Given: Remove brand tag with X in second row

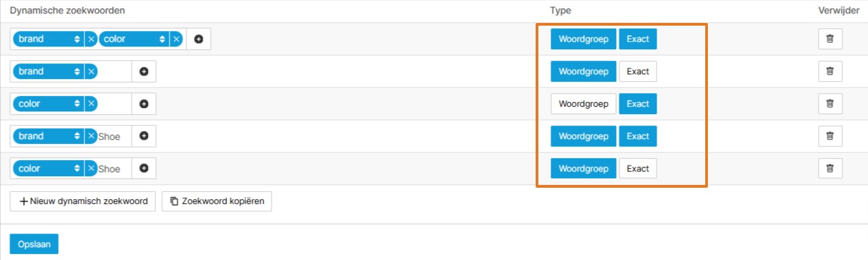Looking at the screenshot, I should [91, 72].
